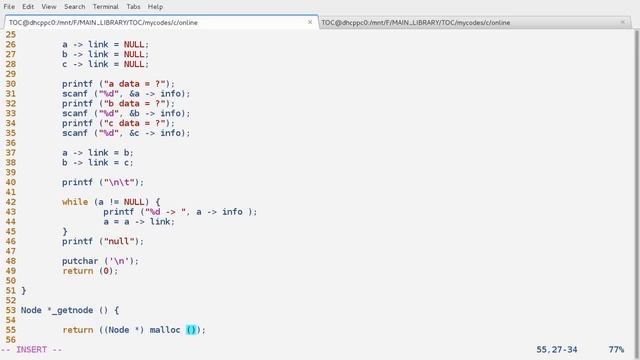Image resolution: width=640 pixels, height=360 pixels.
Task: Click the 'Node *_getnode () {' line
Action: tap(70, 310)
